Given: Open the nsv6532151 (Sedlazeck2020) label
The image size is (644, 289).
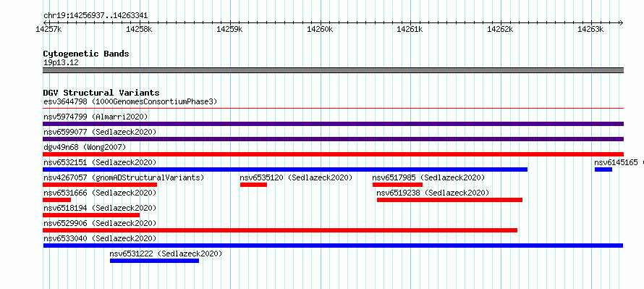Looking at the screenshot, I should [100, 162].
